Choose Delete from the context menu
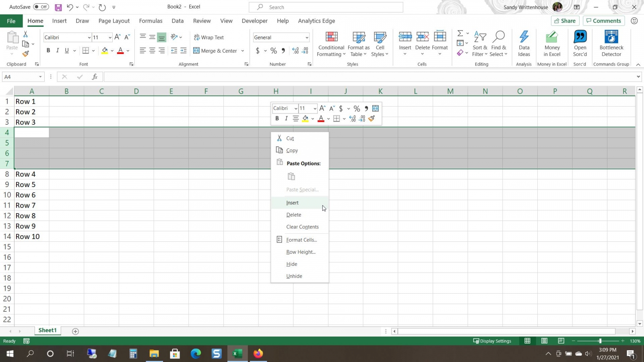The image size is (644, 362). [x=299, y=215]
